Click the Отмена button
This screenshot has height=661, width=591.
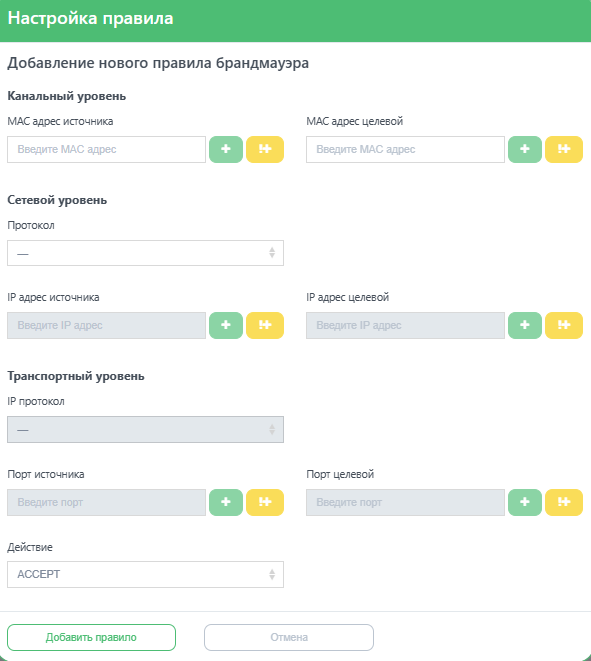click(x=289, y=637)
